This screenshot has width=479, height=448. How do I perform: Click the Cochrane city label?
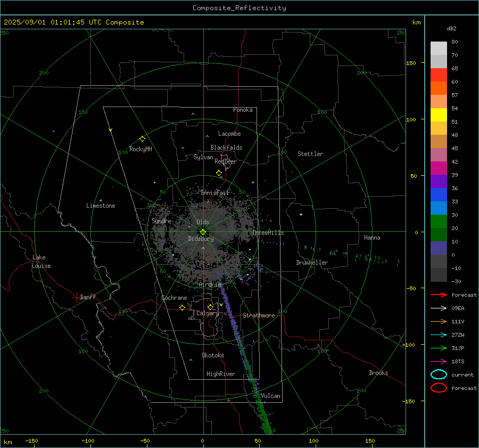pyautogui.click(x=174, y=298)
